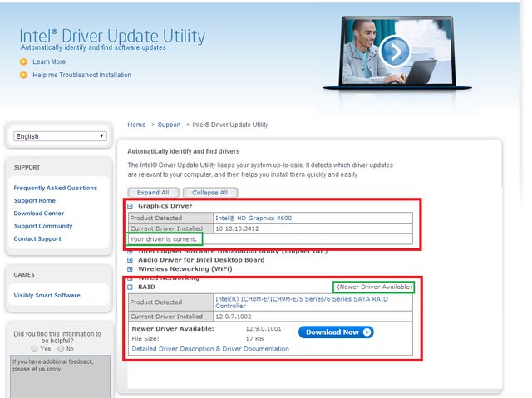Select newer driver version 12.9.0.1001

point(264,329)
